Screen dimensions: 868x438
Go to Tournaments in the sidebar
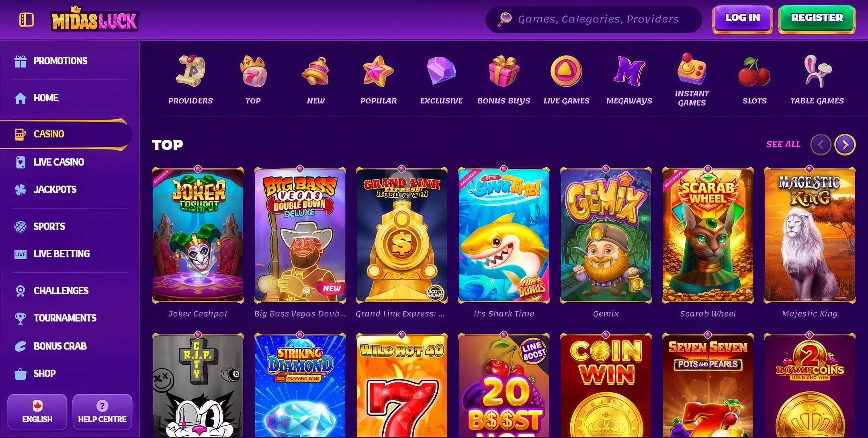[66, 318]
